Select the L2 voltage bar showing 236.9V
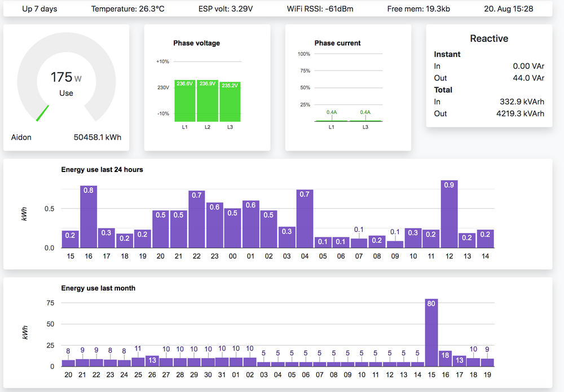Screen dimensions: 564x392 [x=208, y=102]
